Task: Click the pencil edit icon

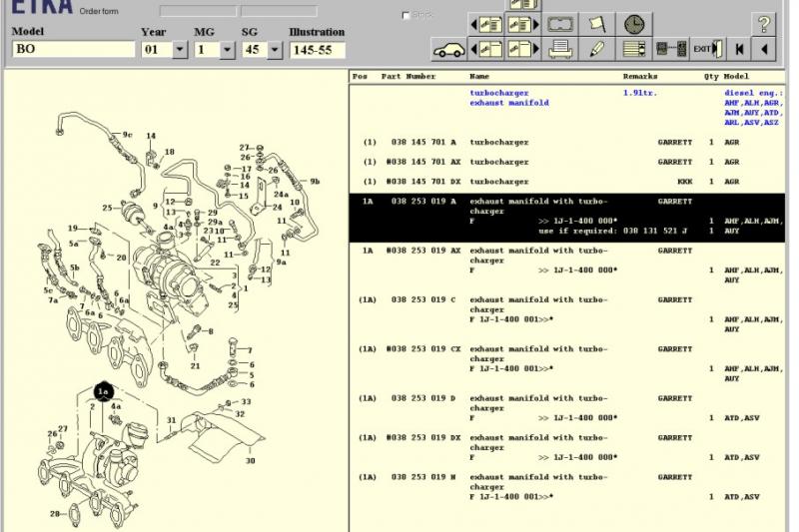Action: (x=597, y=49)
